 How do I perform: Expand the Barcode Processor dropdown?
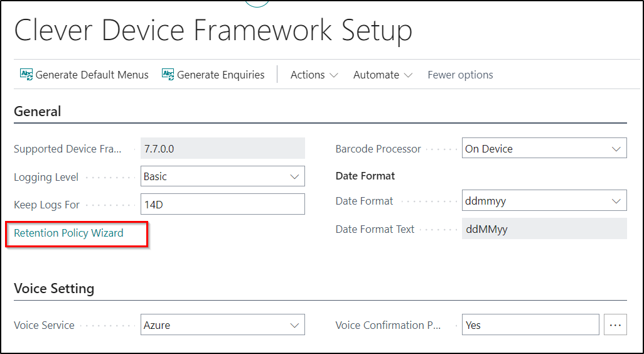coord(544,148)
